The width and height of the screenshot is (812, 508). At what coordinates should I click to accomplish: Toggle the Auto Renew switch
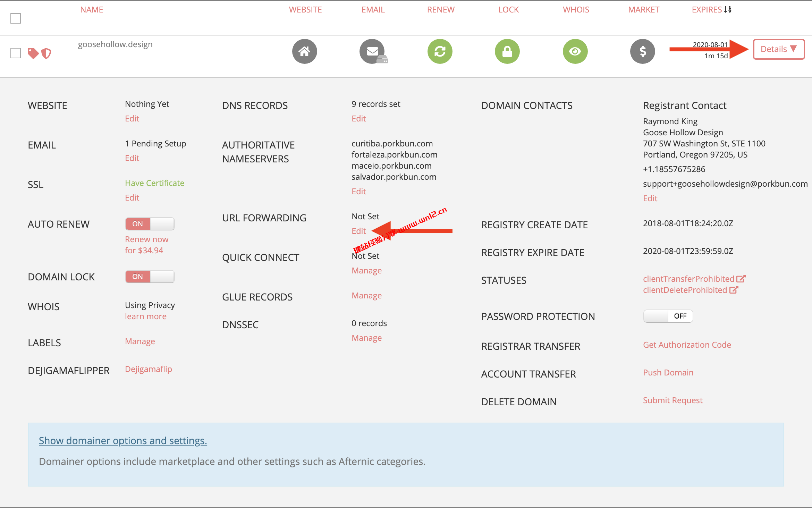coord(150,224)
